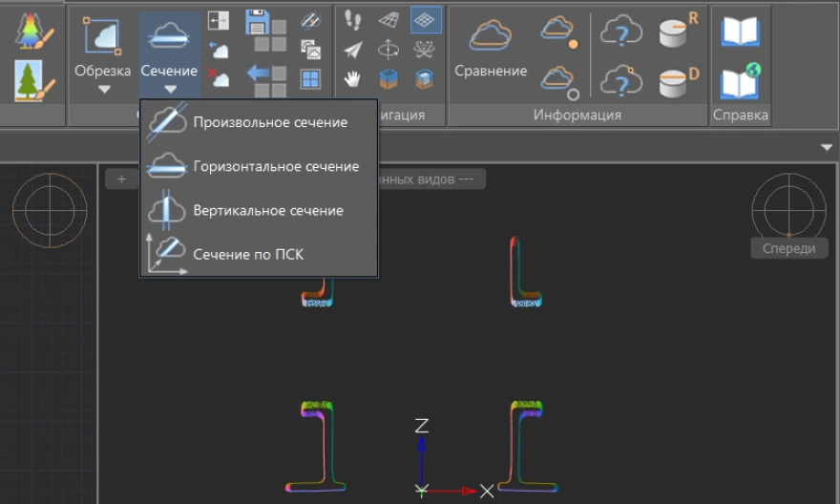Screen dimensions: 840x504
Task: Click the Спереди view label
Action: pyautogui.click(x=788, y=248)
